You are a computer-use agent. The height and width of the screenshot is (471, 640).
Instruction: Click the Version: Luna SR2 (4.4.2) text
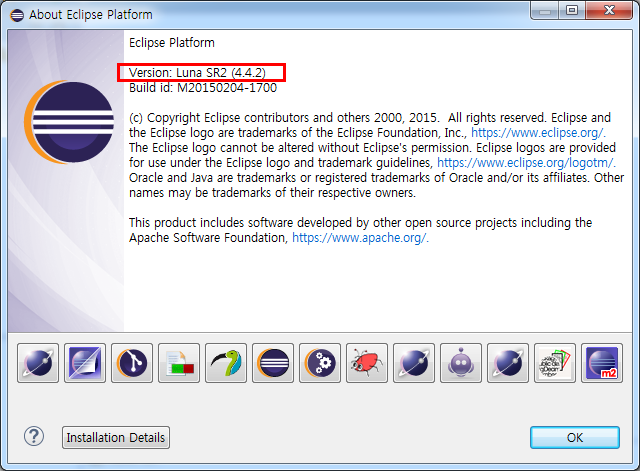pyautogui.click(x=197, y=73)
